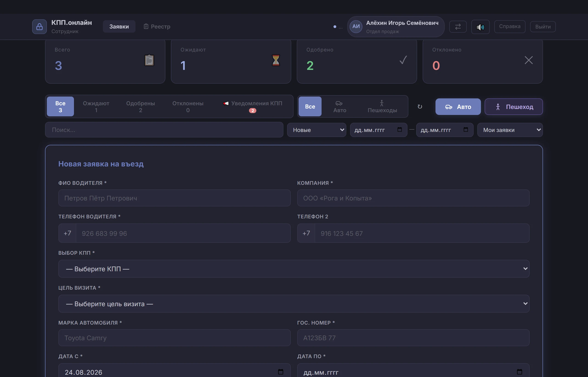The image size is (588, 377).
Task: Click the refresh list icon
Action: tap(420, 106)
